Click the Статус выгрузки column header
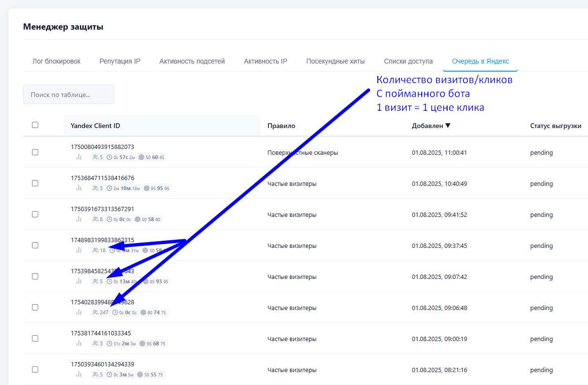 [x=556, y=126]
